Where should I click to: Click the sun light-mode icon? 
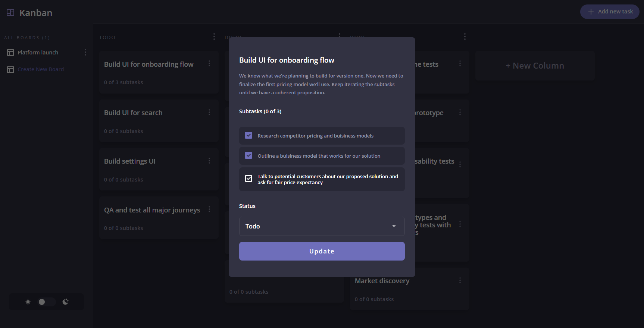28,302
